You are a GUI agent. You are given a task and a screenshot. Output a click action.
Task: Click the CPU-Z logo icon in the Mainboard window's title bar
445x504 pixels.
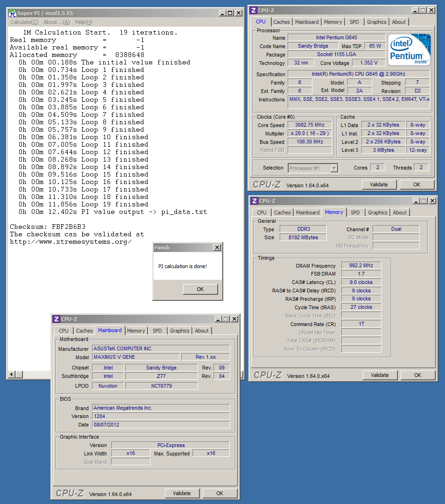pyautogui.click(x=57, y=319)
